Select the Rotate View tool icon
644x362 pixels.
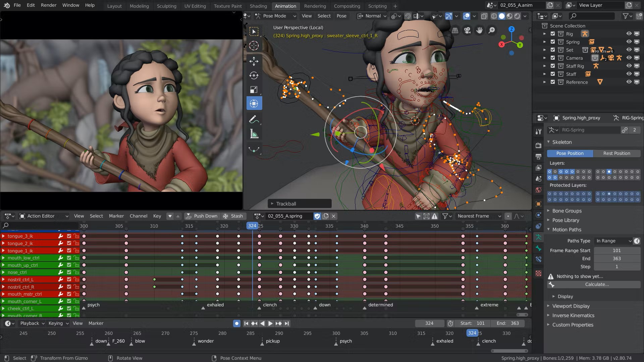109,358
